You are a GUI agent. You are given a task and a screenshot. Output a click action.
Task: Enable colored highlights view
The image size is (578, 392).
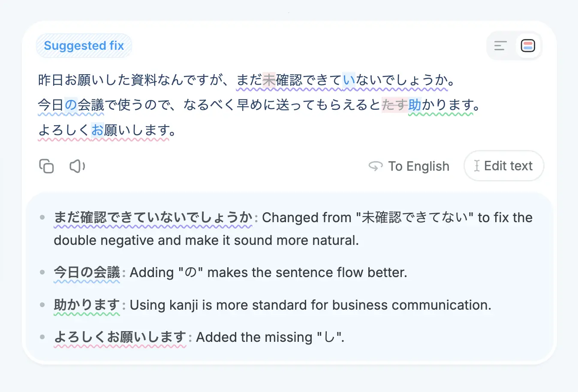coord(528,45)
